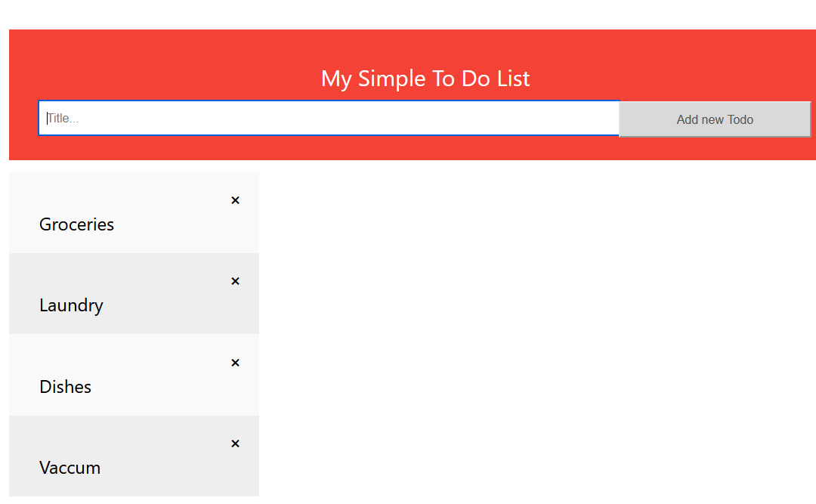Screen dimensions: 816x504
Task: Click the Laundry todo item text
Action: click(x=71, y=305)
